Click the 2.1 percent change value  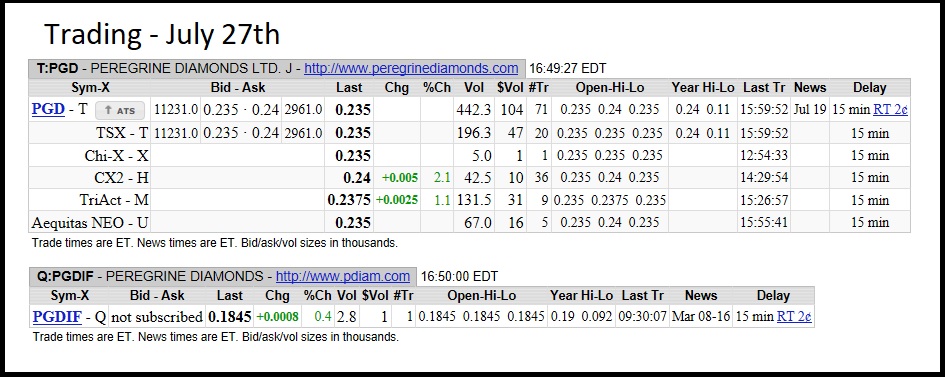[442, 178]
